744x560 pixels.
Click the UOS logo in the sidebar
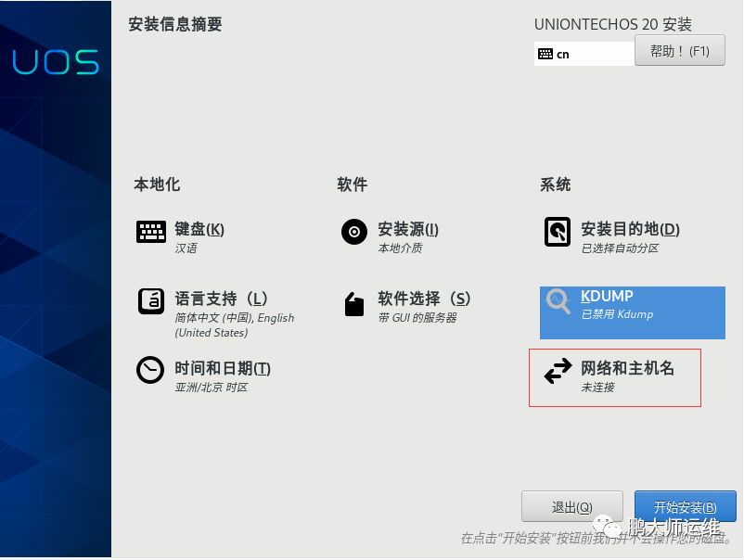[x=56, y=62]
